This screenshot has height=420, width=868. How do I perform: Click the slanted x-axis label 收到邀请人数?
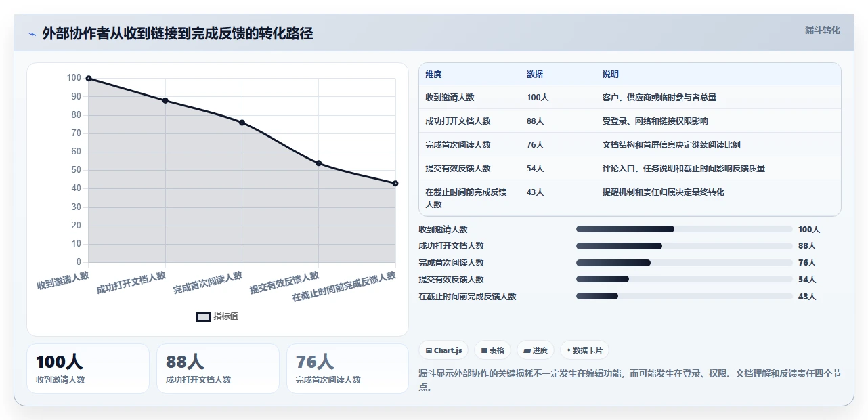point(63,280)
